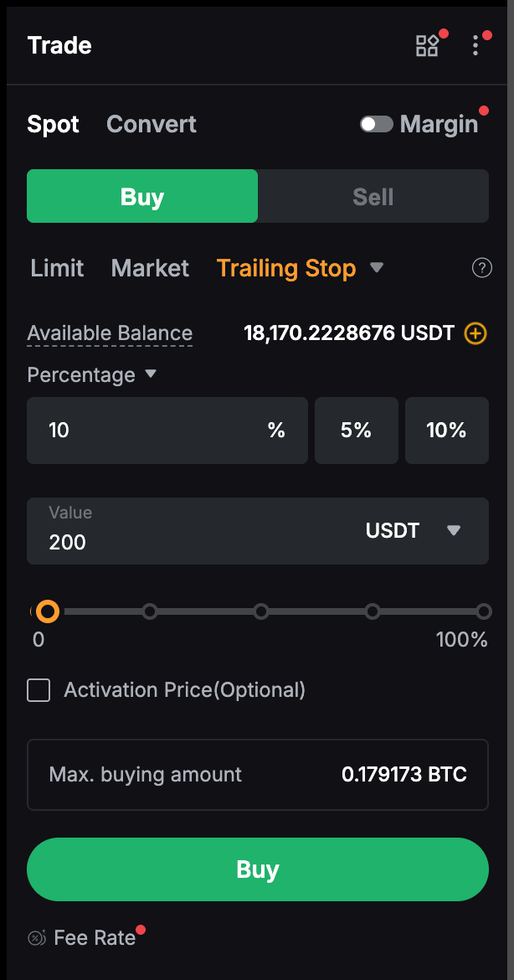Open the layout widgets grid icon
The image size is (514, 980).
click(x=427, y=45)
